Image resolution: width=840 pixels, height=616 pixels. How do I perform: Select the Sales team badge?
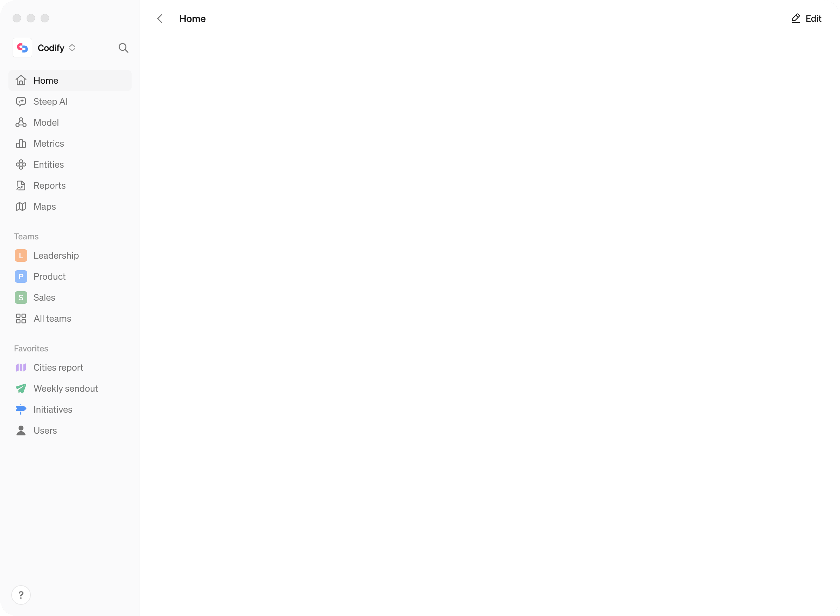(21, 297)
